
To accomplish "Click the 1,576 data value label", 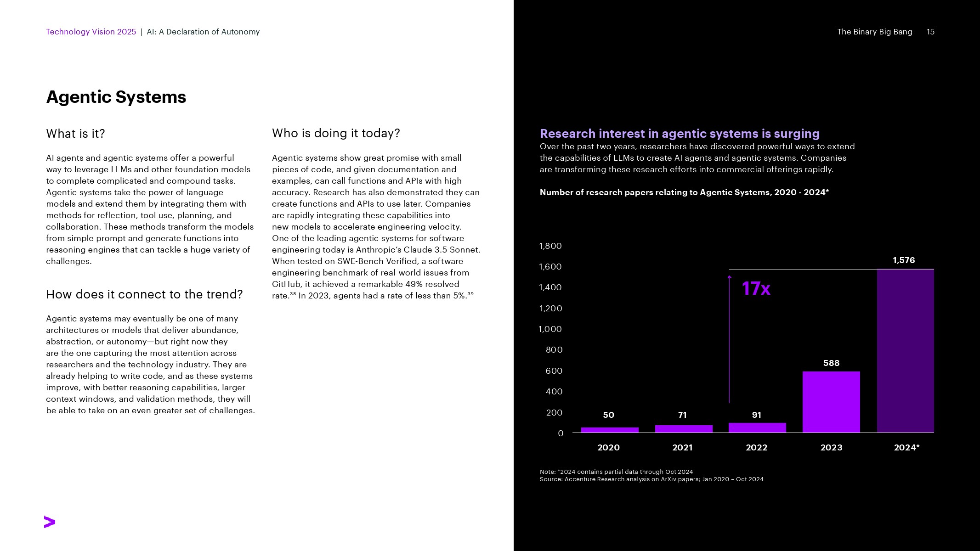I will point(904,260).
